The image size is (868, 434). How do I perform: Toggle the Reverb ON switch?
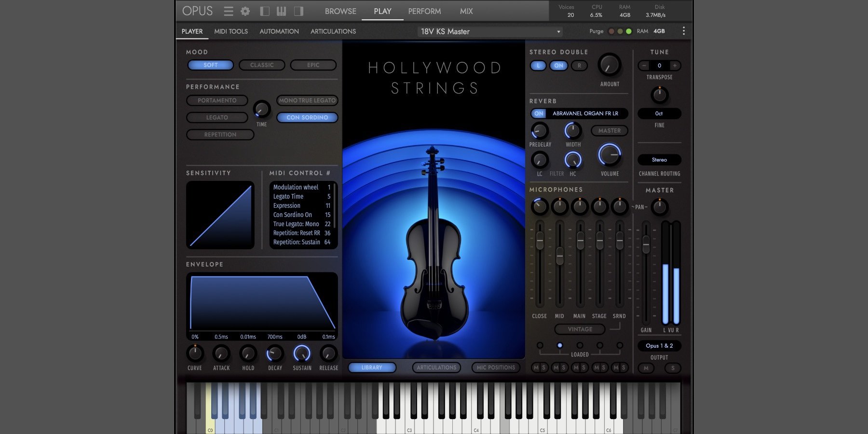[x=539, y=114]
